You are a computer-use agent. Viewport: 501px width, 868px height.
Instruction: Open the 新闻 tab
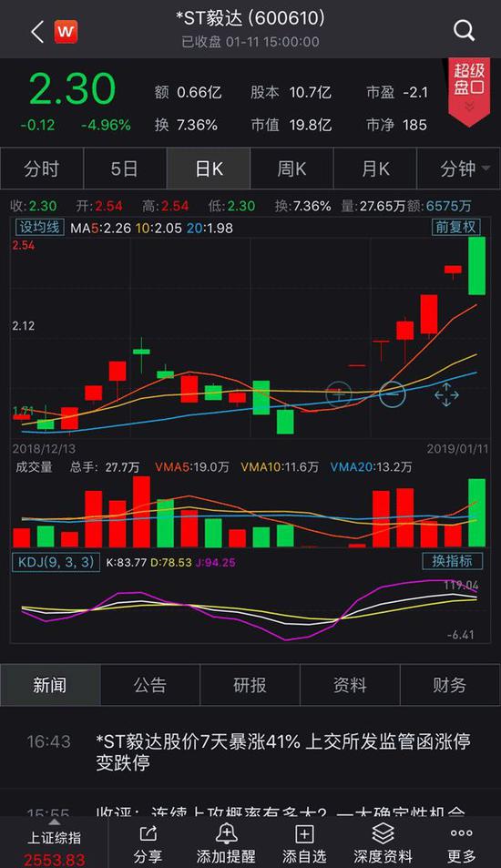50,685
